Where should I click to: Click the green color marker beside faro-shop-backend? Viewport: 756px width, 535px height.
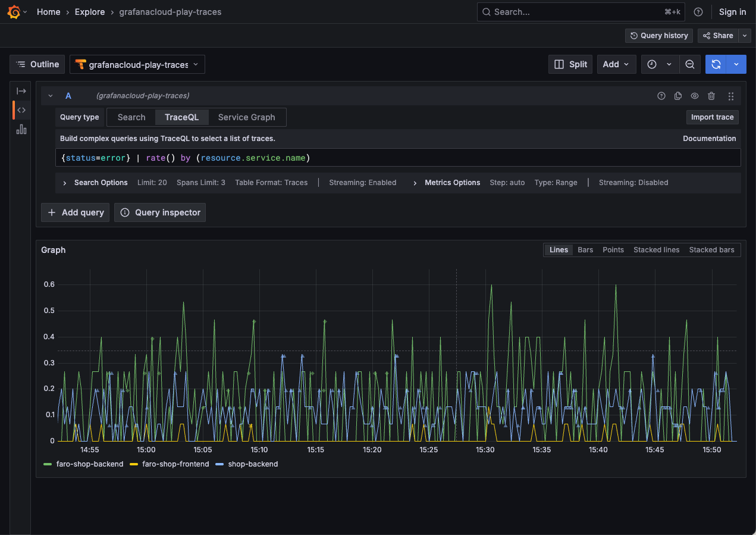click(x=47, y=464)
